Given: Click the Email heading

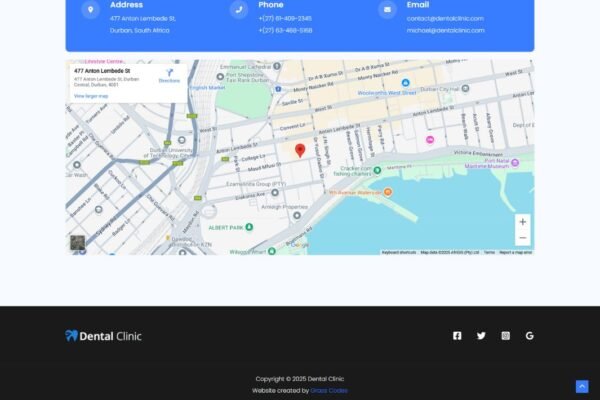Looking at the screenshot, I should click(x=418, y=5).
